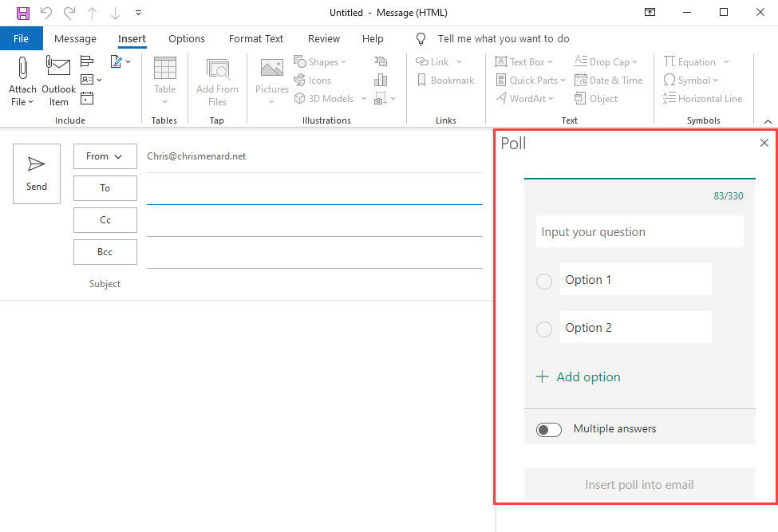Close the Poll pane
The height and width of the screenshot is (532, 778).
click(764, 143)
